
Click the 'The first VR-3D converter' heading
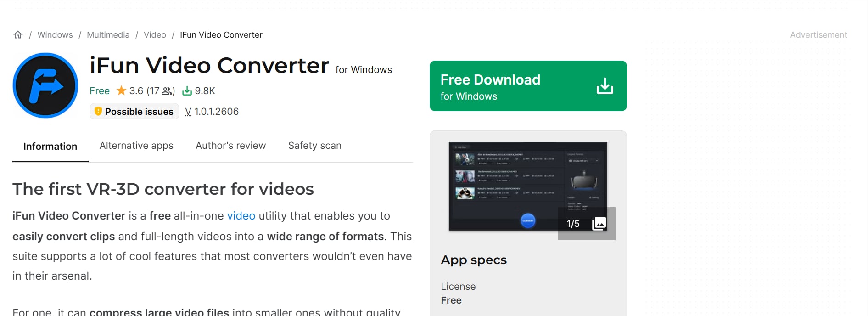(163, 189)
